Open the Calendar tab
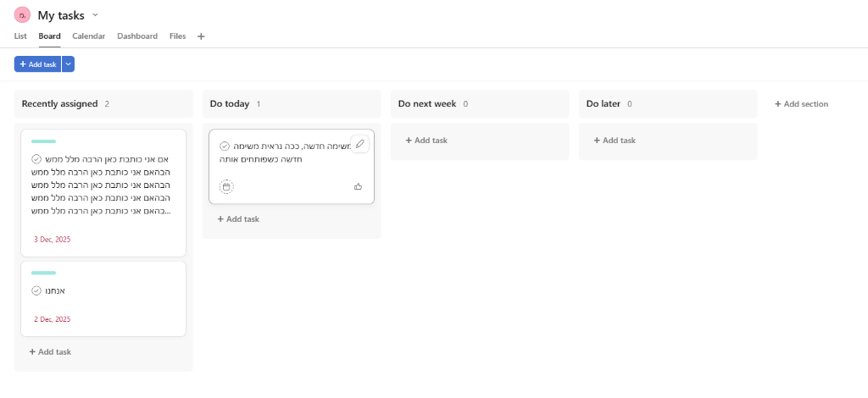Viewport: 868px width, 398px height. tap(88, 36)
